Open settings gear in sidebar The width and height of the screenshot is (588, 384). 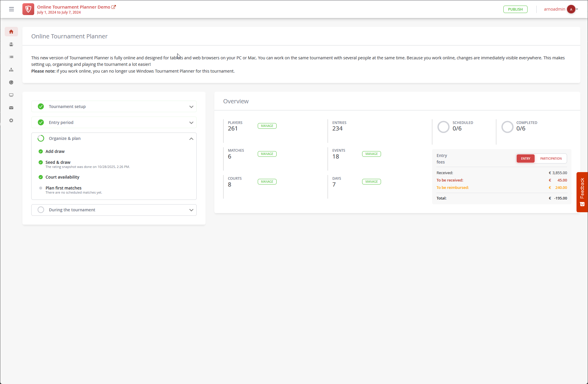[x=11, y=120]
